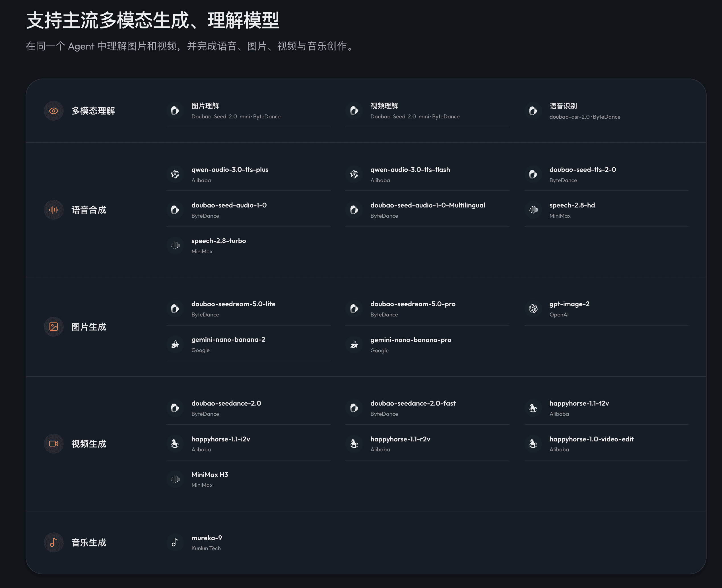Click the speech-2.8-hd model name
The height and width of the screenshot is (588, 722).
tap(572, 205)
